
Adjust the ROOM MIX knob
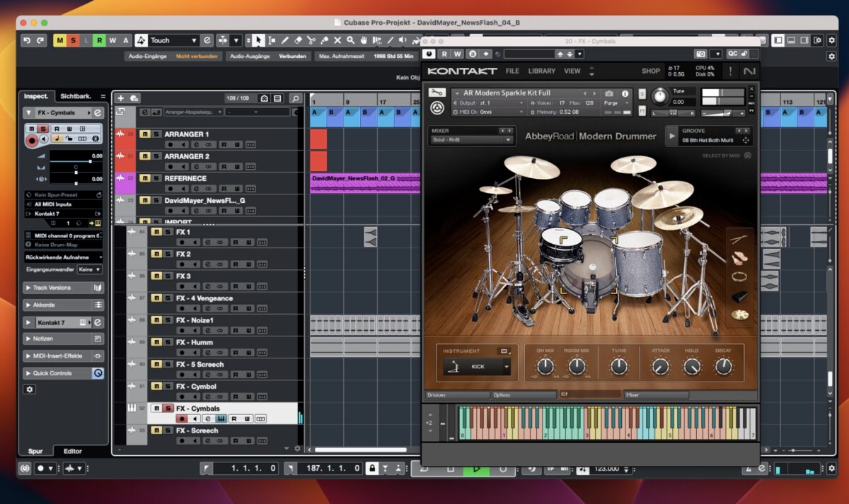577,365
